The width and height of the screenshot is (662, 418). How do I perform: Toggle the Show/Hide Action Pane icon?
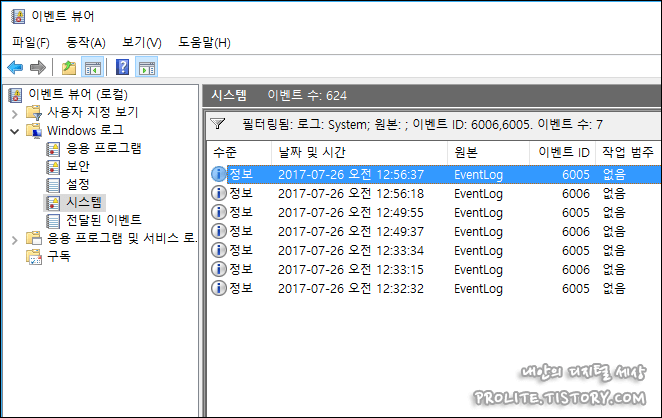[147, 67]
